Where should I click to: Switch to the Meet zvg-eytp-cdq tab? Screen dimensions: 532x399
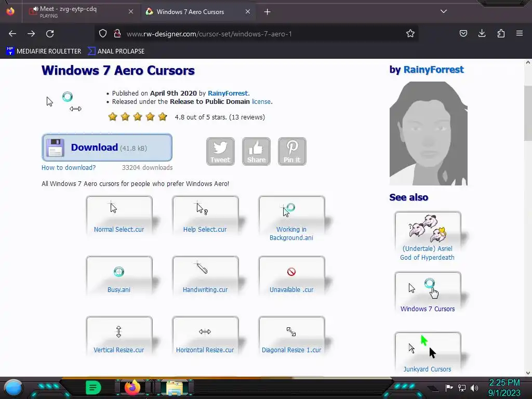point(81,11)
